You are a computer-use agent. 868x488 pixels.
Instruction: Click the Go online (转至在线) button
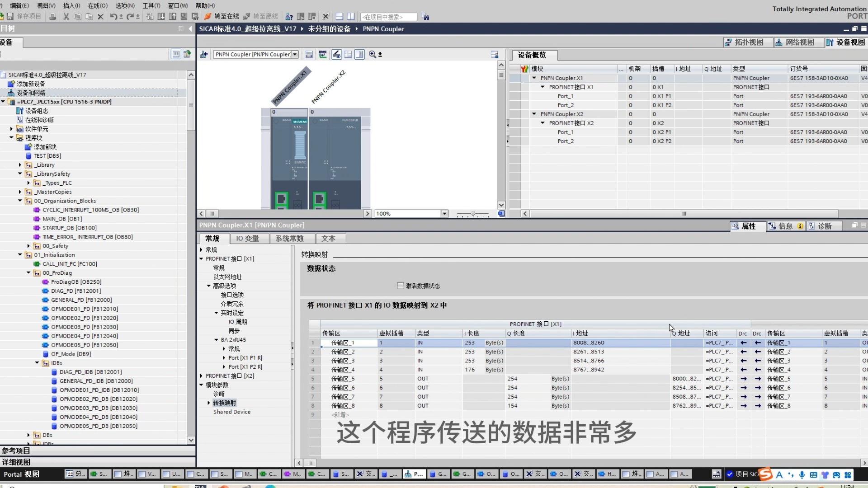[222, 17]
